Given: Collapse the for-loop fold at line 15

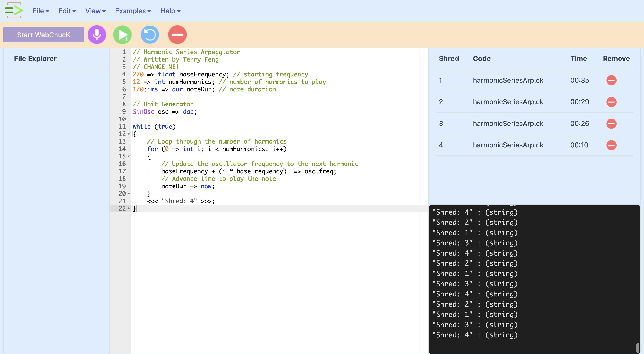Looking at the screenshot, I should [129, 157].
